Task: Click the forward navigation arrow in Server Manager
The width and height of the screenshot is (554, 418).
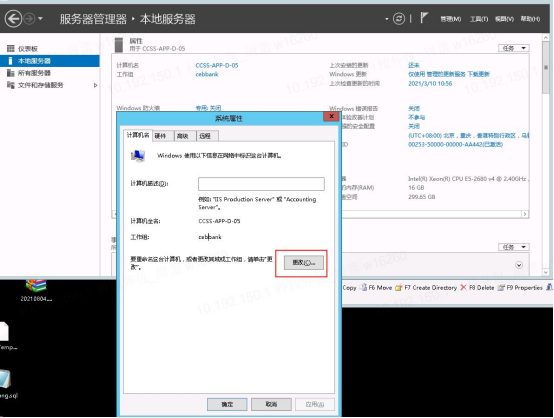Action: coord(29,18)
